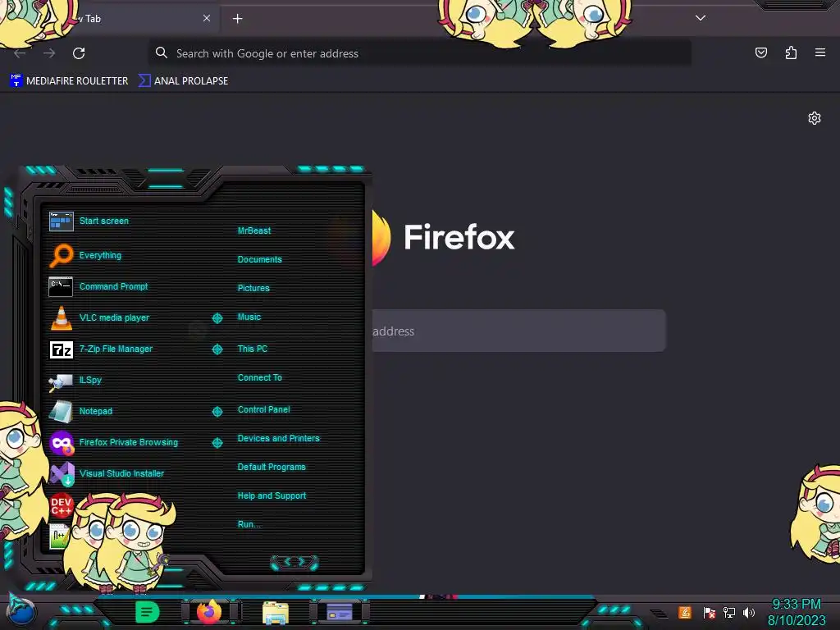Select Connect To in start menu
The height and width of the screenshot is (630, 840).
259,377
